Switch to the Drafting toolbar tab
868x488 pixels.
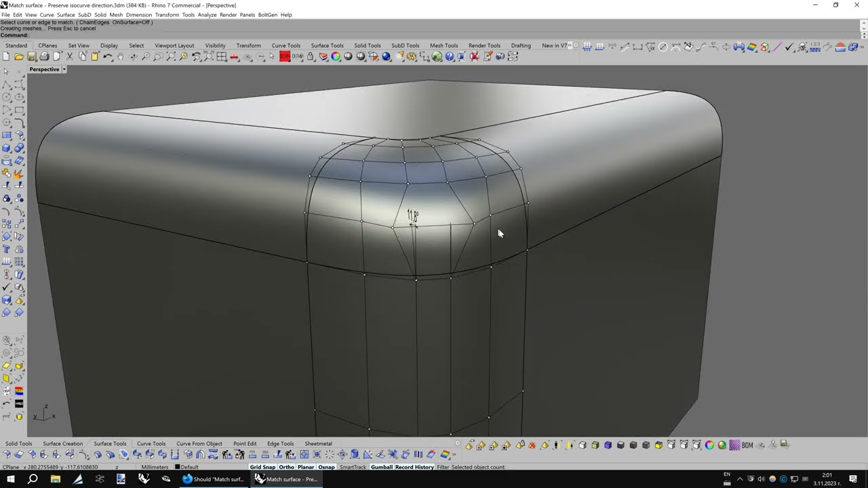[x=521, y=45]
